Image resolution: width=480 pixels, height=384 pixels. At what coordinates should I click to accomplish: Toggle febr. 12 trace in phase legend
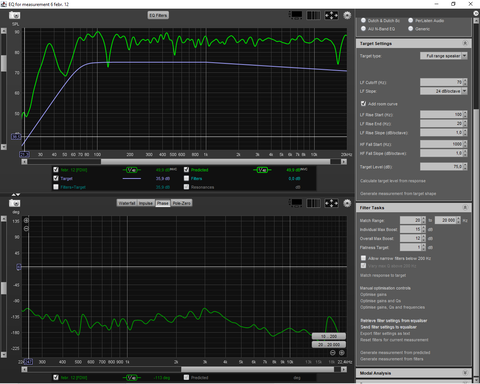(x=56, y=377)
